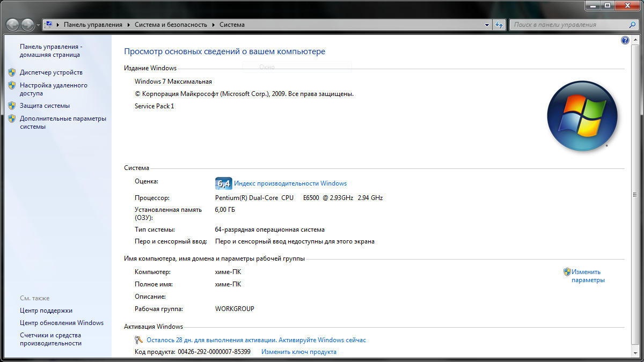This screenshot has height=362, width=644.
Task: Click Перо и сенсорный ввод недоступны text
Action: [295, 241]
